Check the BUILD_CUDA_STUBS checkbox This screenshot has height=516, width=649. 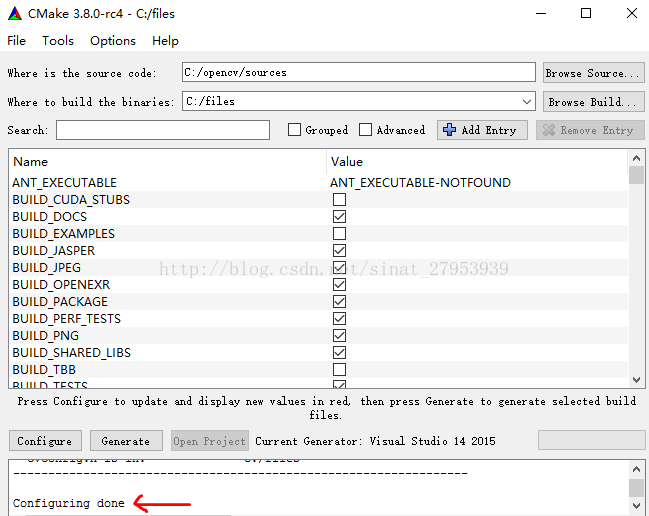(339, 199)
